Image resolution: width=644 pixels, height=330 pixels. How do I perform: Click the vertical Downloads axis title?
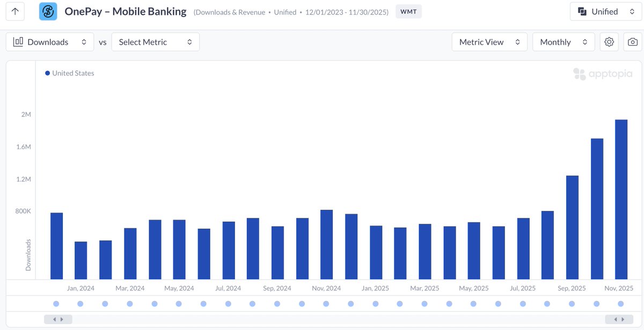click(28, 255)
